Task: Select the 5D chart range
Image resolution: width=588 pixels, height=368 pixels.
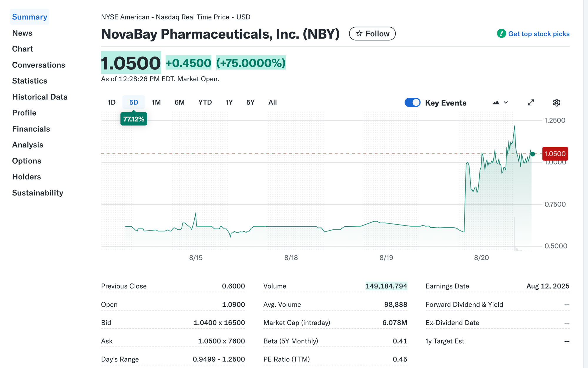Action: [134, 102]
